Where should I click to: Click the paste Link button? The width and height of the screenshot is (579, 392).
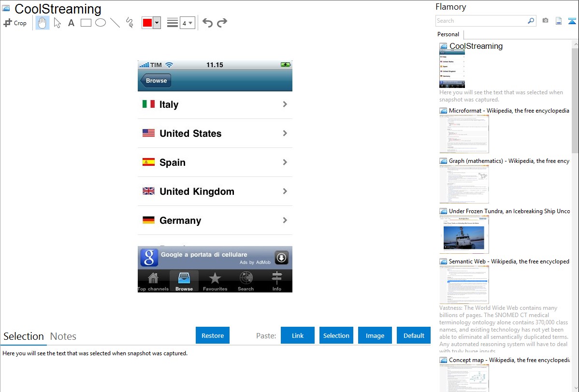pos(298,335)
